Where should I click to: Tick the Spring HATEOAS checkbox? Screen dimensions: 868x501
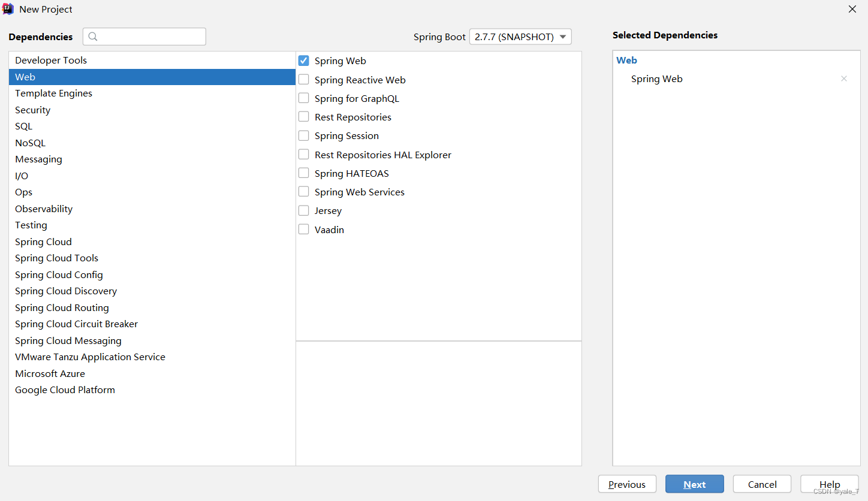pos(304,173)
